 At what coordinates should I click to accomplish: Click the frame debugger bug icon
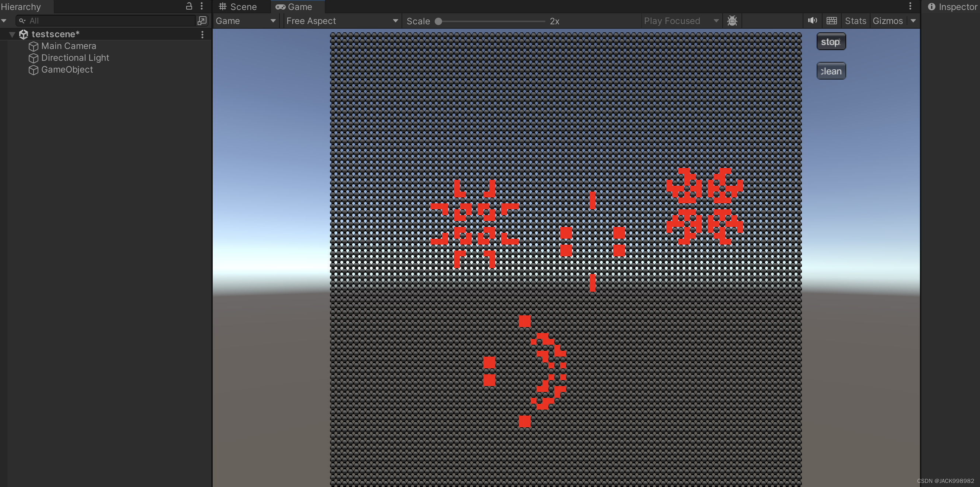pyautogui.click(x=732, y=21)
